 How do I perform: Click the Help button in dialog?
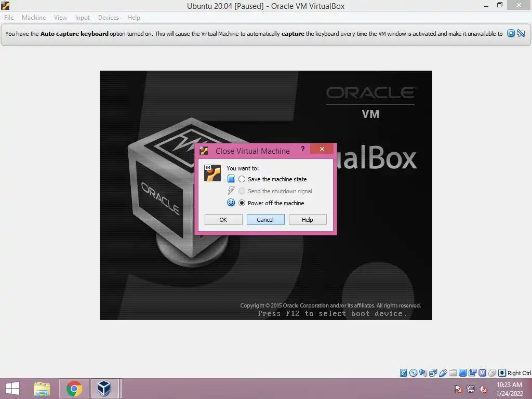308,220
